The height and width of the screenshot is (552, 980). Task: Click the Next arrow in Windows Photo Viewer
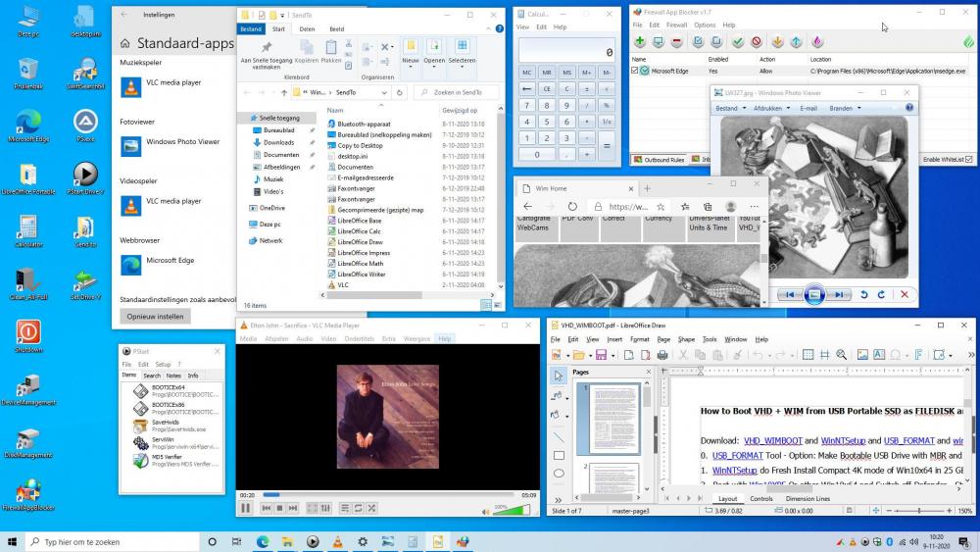(x=839, y=294)
